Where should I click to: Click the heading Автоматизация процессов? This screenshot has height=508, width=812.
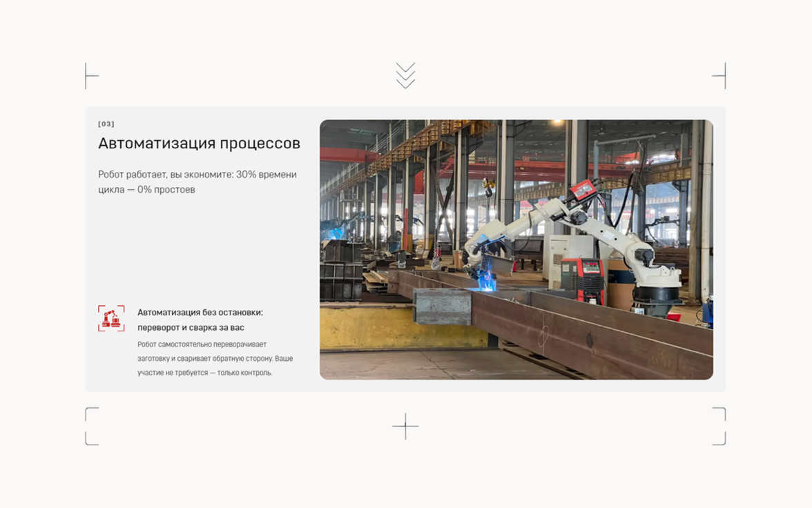200,143
